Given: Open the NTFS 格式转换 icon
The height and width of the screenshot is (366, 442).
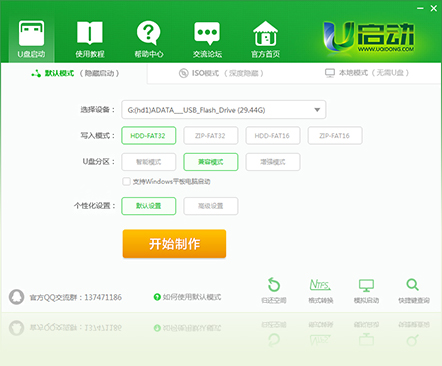Looking at the screenshot, I should tap(320, 284).
